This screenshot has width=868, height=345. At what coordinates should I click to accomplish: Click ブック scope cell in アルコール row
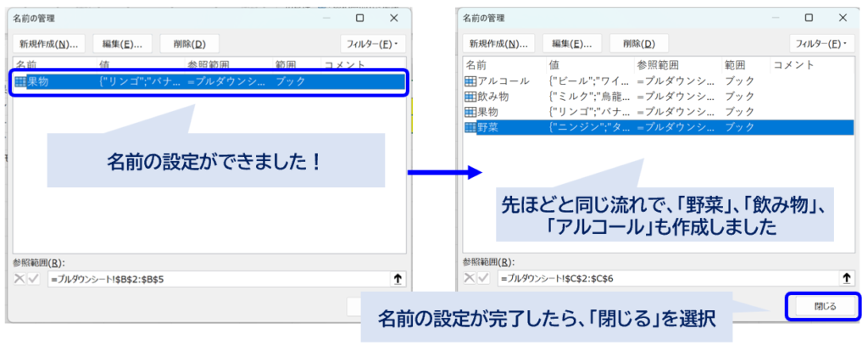(x=740, y=81)
